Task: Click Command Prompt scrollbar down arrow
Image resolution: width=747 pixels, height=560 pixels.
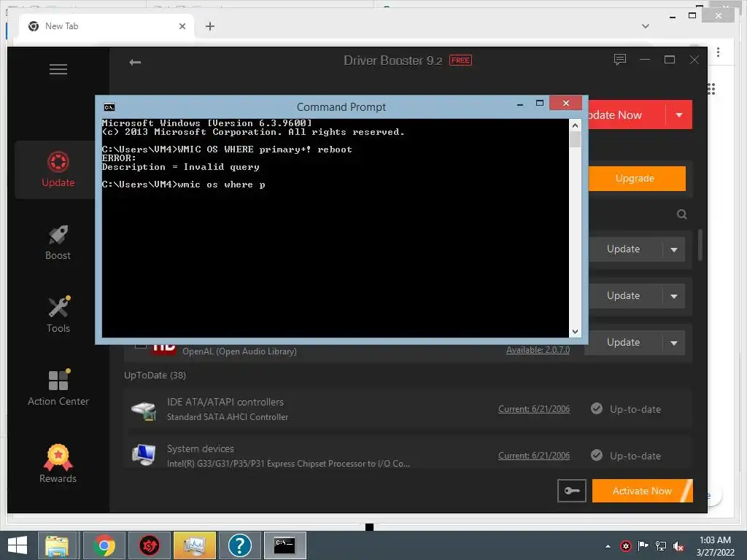Action: (x=575, y=332)
